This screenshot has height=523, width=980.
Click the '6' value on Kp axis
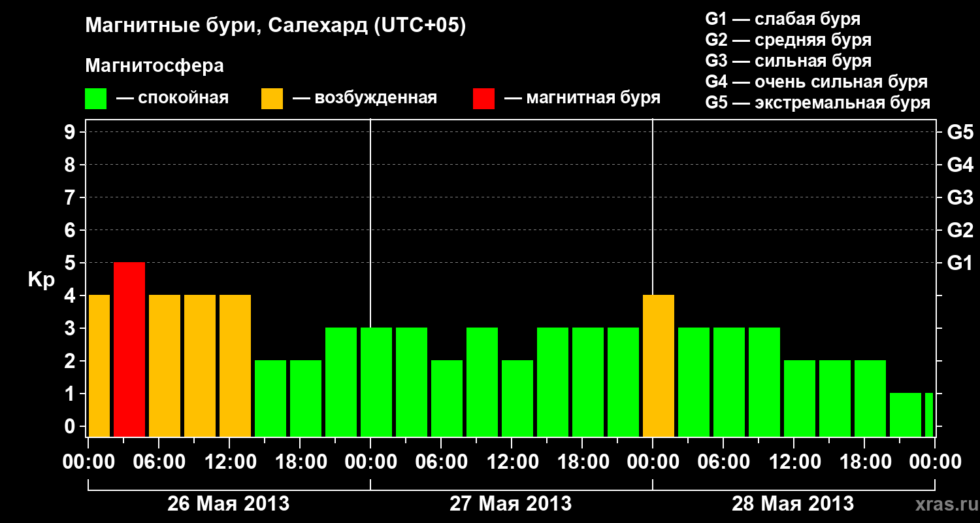pyautogui.click(x=71, y=230)
